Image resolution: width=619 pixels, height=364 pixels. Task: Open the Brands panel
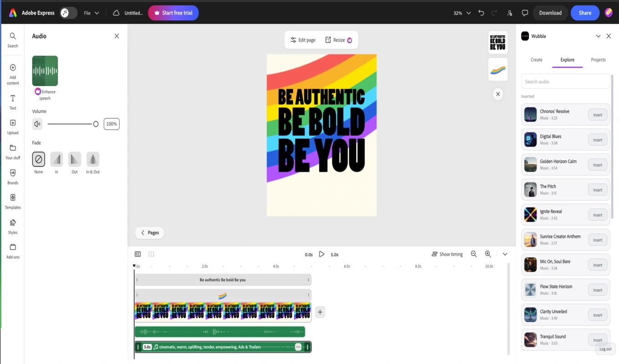pos(13,177)
